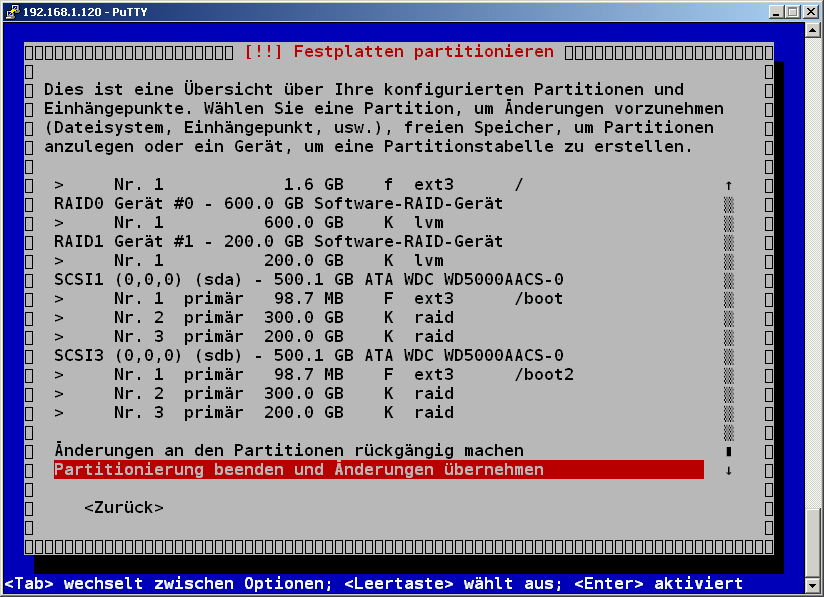824x597 pixels.
Task: Click the scrollbar up arrow
Action: 729,184
